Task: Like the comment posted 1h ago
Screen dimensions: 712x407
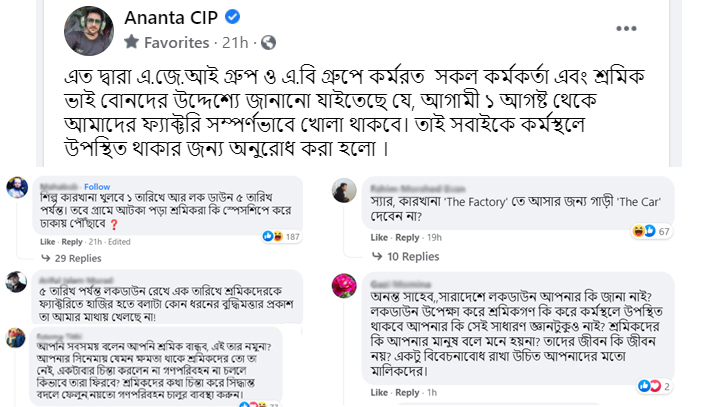Action: coord(379,392)
